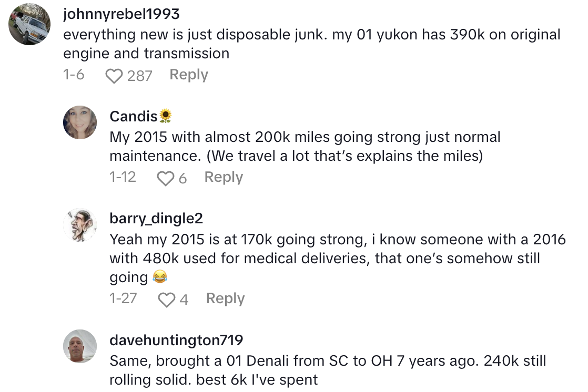
Task: Reply to johnnyrebel1993's comment
Action: click(x=188, y=75)
